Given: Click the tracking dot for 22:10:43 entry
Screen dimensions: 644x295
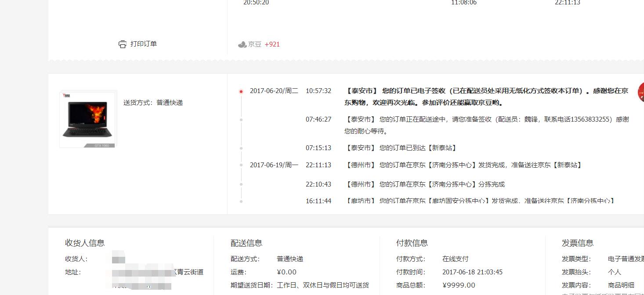Looking at the screenshot, I should coord(241,184).
